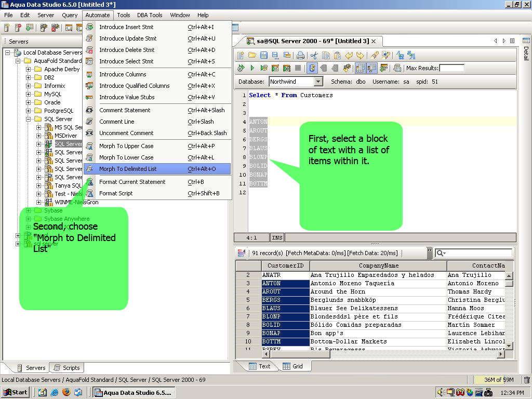Select Format Script menu entry

[x=157, y=193]
